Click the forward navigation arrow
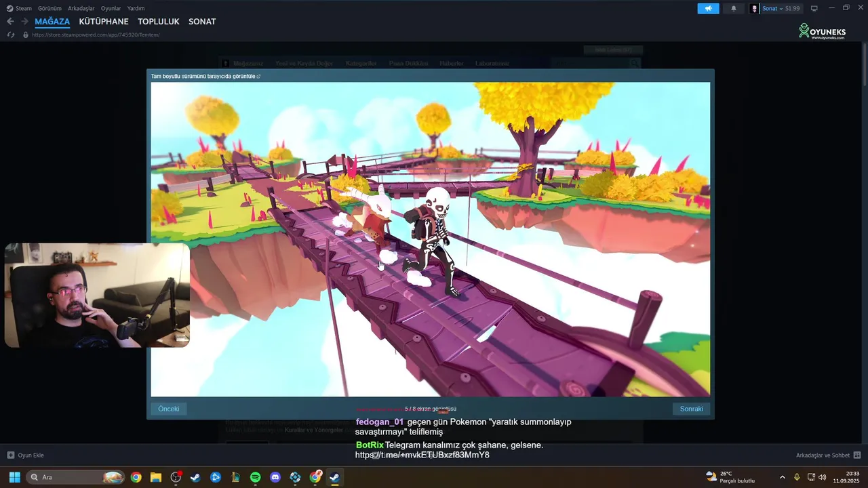Screen dimensions: 868x488 (24, 22)
